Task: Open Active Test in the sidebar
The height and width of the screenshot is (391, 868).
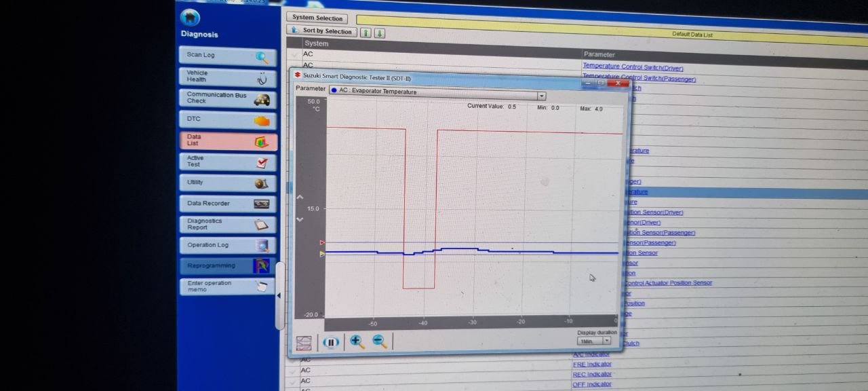Action: pos(228,162)
